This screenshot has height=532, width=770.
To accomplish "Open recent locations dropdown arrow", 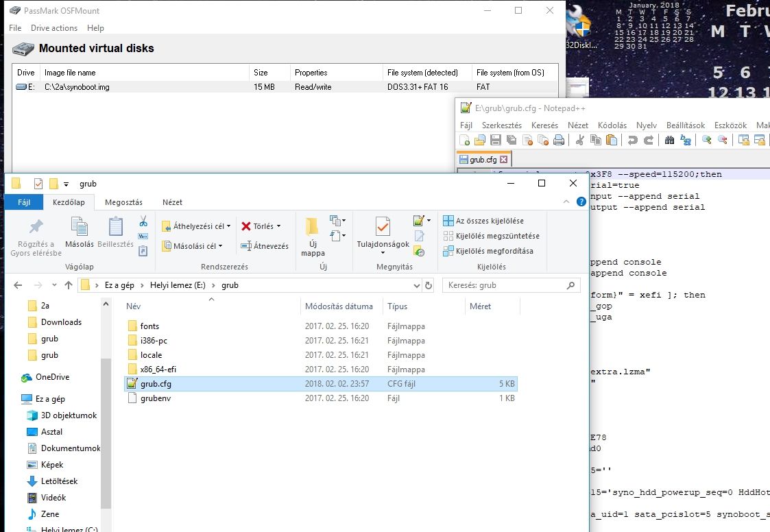I will pyautogui.click(x=54, y=285).
